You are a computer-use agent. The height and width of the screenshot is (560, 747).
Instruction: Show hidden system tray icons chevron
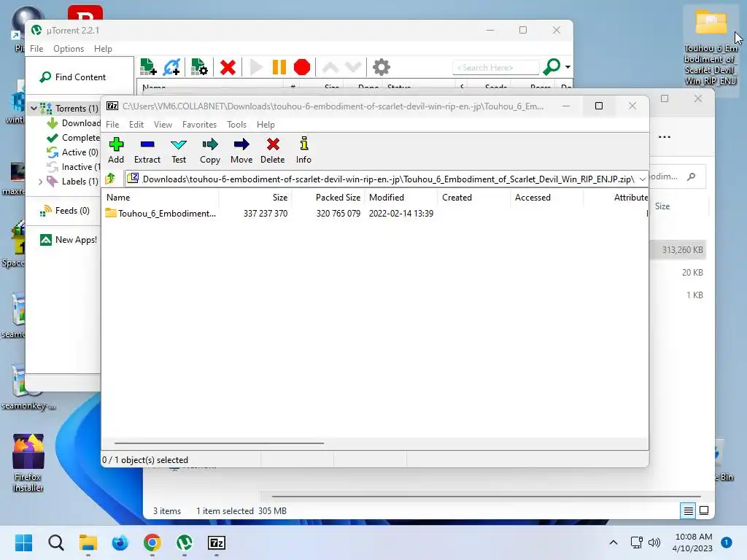pyautogui.click(x=614, y=542)
